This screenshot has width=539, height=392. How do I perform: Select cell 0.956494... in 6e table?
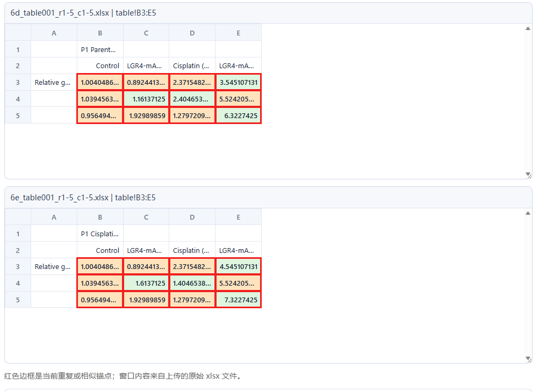coord(100,300)
